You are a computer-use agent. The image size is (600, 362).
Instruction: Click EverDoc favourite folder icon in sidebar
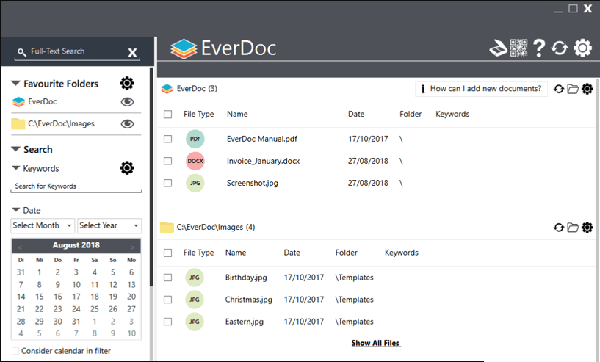(18, 102)
